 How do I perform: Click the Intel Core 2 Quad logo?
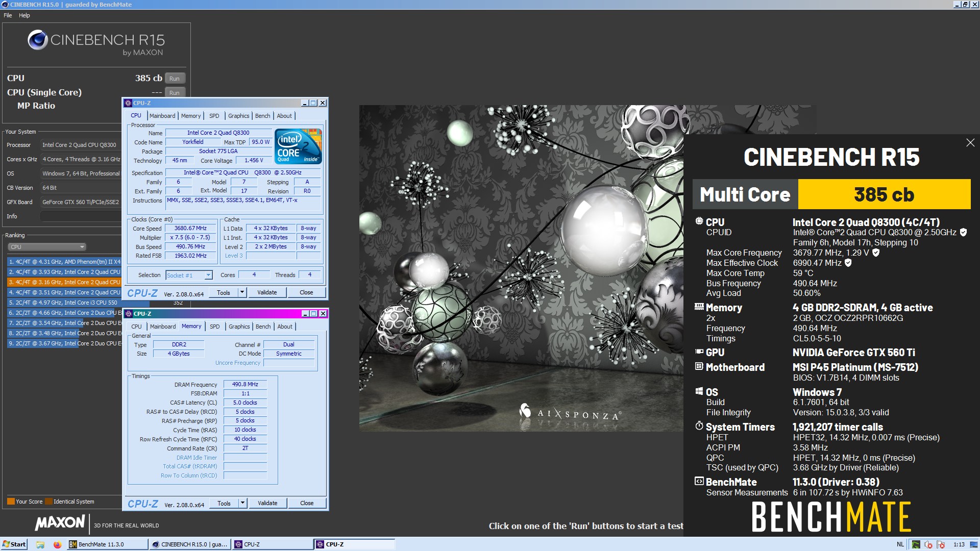click(x=299, y=146)
